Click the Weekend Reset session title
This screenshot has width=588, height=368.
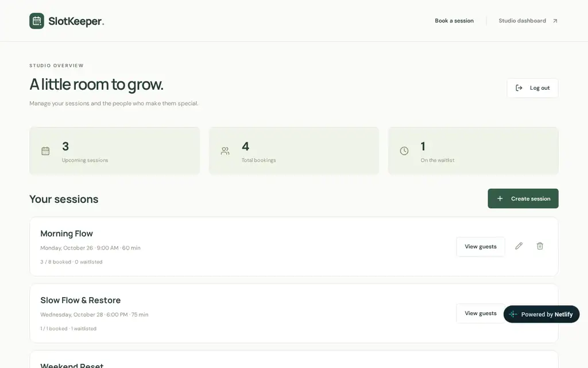click(72, 365)
